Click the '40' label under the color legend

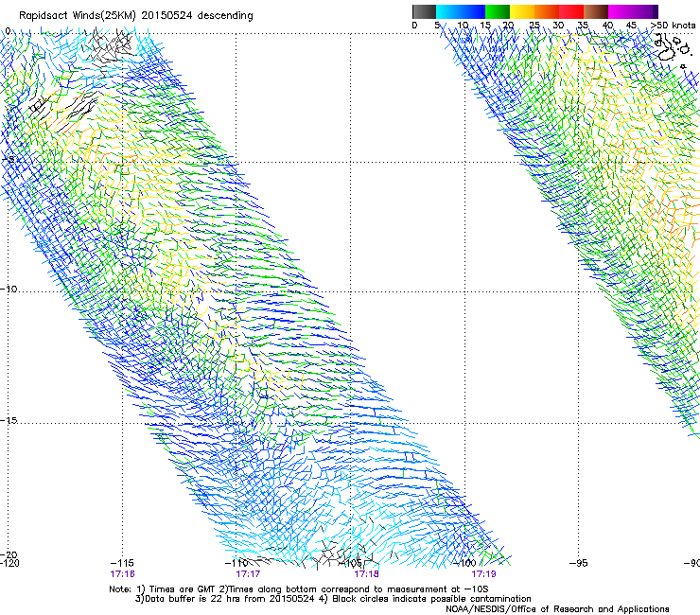607,26
